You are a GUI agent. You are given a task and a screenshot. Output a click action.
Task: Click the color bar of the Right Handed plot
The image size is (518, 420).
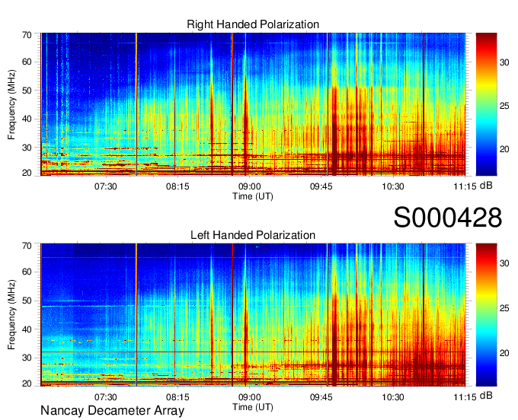pos(486,104)
